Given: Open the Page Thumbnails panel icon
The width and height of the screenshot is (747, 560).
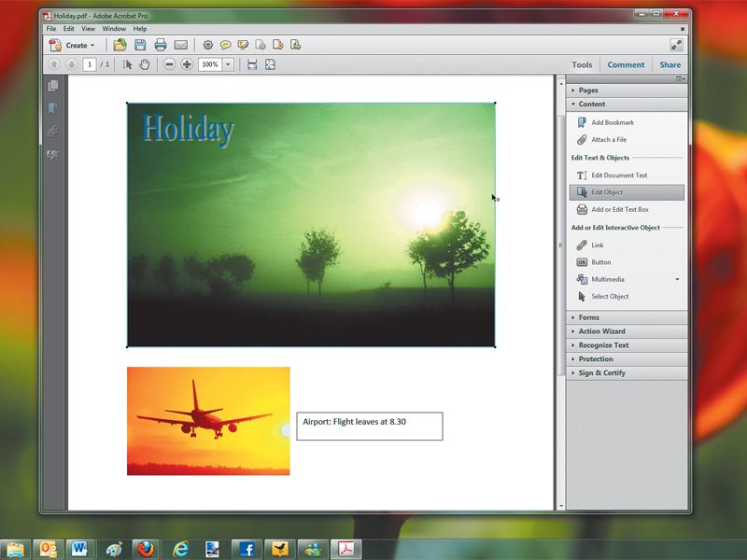Looking at the screenshot, I should point(53,85).
